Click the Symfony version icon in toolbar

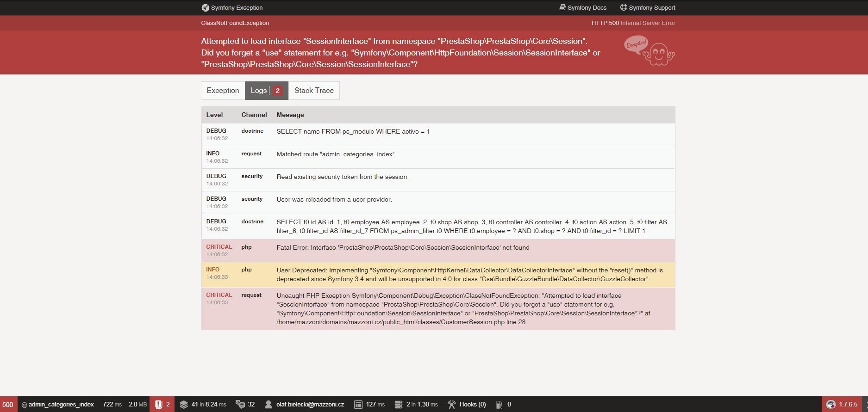(831, 405)
